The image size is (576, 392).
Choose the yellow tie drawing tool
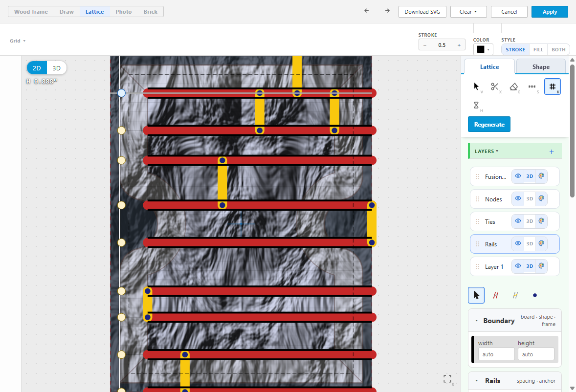click(x=515, y=295)
